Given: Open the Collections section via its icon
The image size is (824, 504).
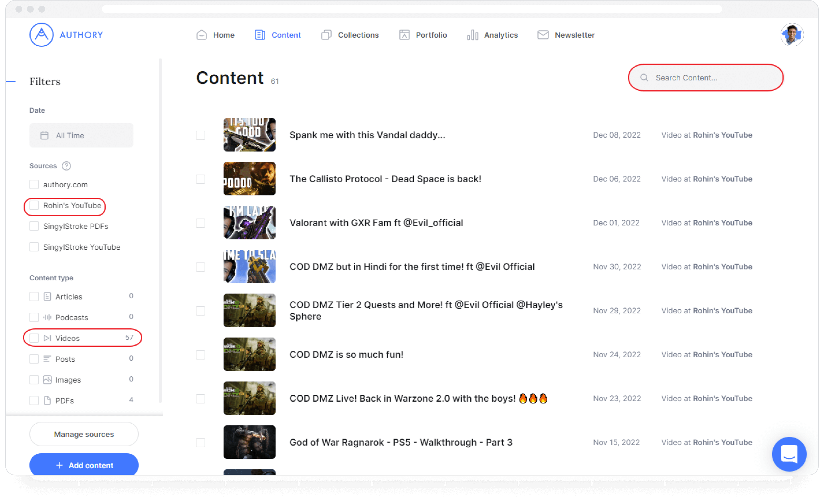Looking at the screenshot, I should [326, 35].
